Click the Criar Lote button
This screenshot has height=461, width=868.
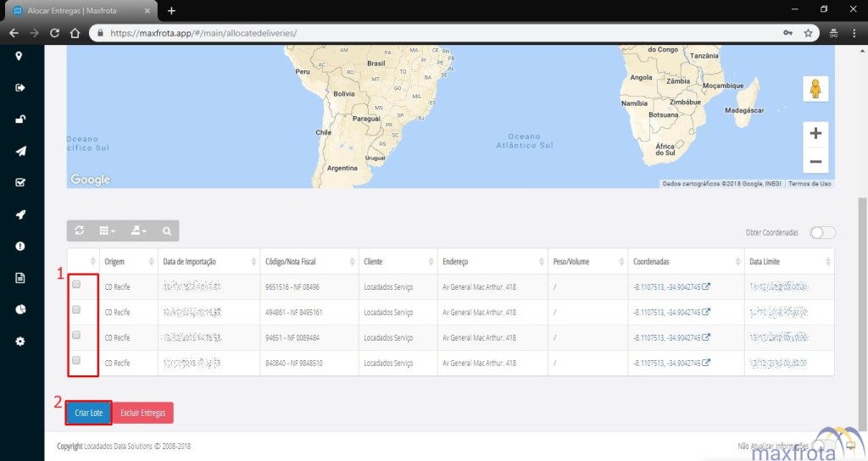(88, 413)
